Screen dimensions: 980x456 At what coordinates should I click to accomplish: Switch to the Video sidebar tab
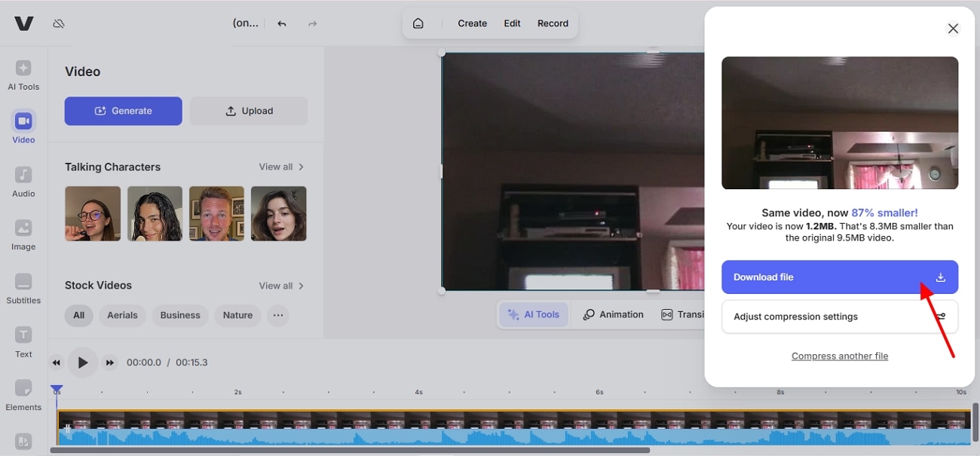[23, 127]
